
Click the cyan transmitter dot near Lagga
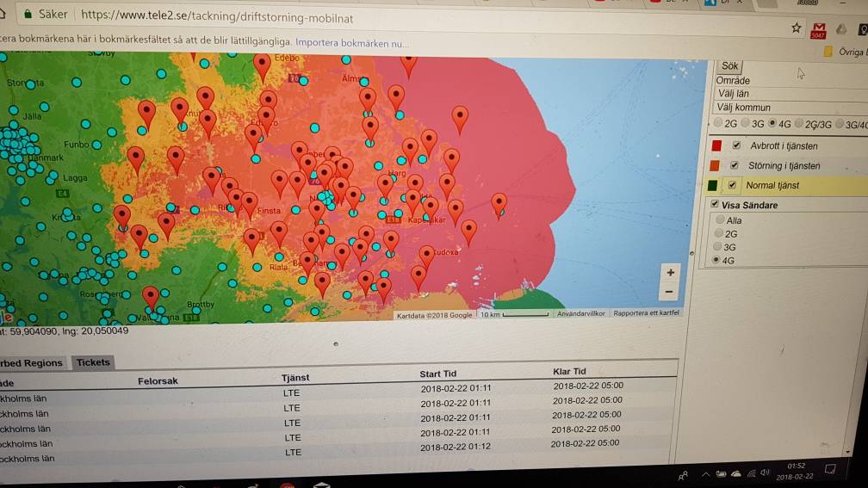[53, 176]
